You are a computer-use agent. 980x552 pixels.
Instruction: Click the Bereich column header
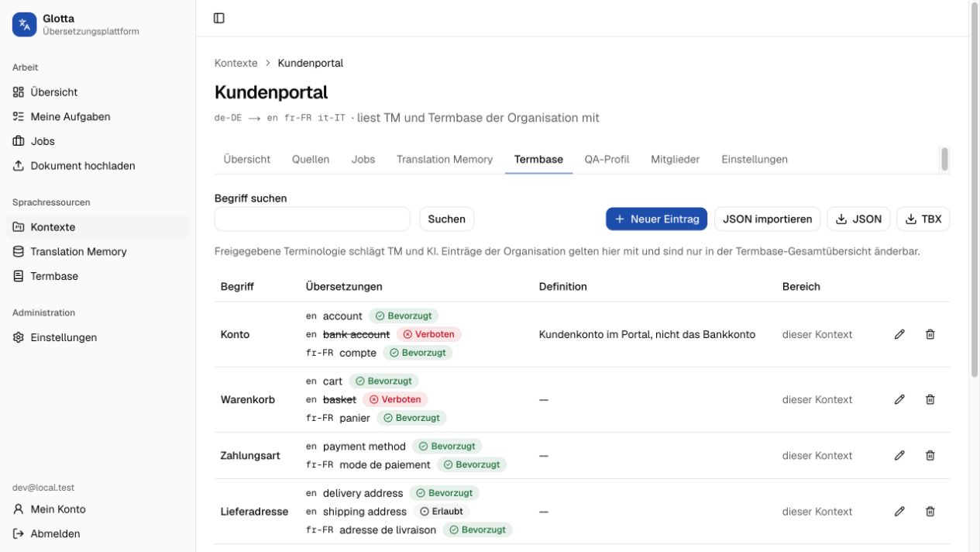[x=801, y=286]
